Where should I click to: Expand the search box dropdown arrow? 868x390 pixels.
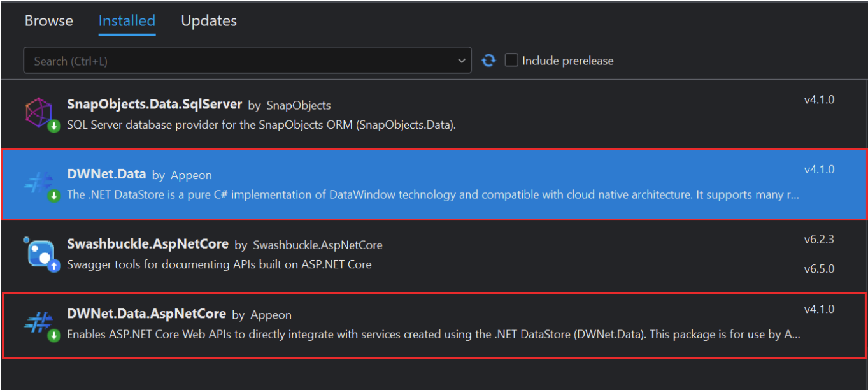point(462,61)
